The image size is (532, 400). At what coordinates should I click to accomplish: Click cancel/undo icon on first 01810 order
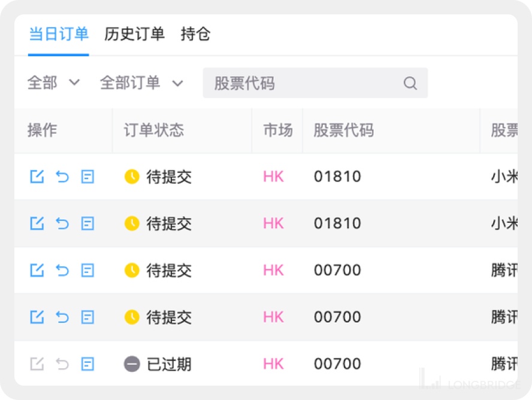[62, 177]
